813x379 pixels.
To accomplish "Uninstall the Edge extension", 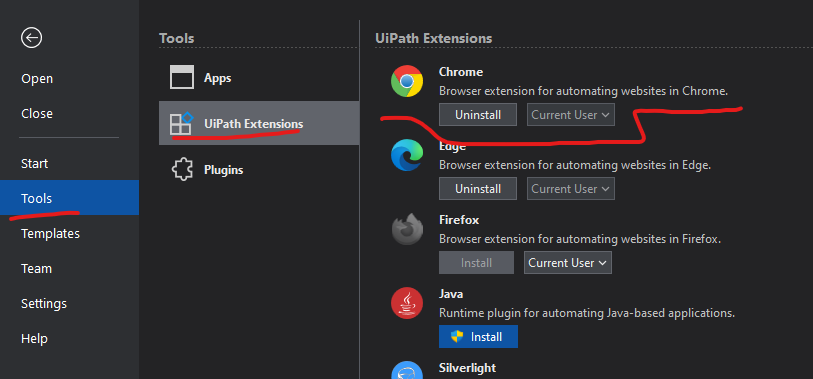I will point(478,189).
